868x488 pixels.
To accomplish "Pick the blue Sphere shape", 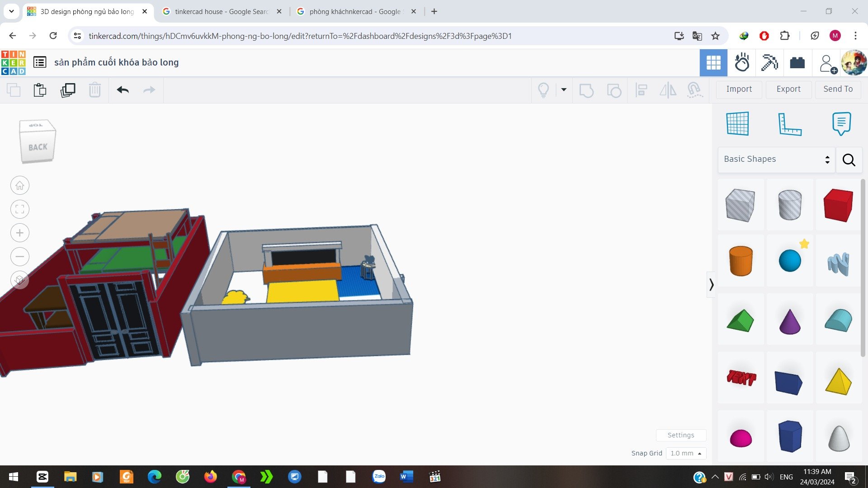I will 790,261.
